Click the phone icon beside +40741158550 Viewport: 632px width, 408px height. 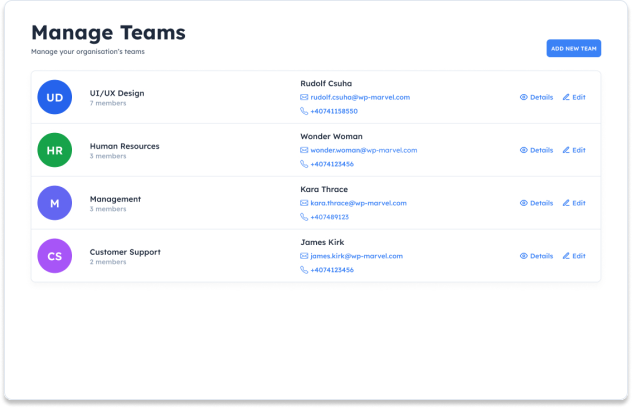click(x=304, y=111)
